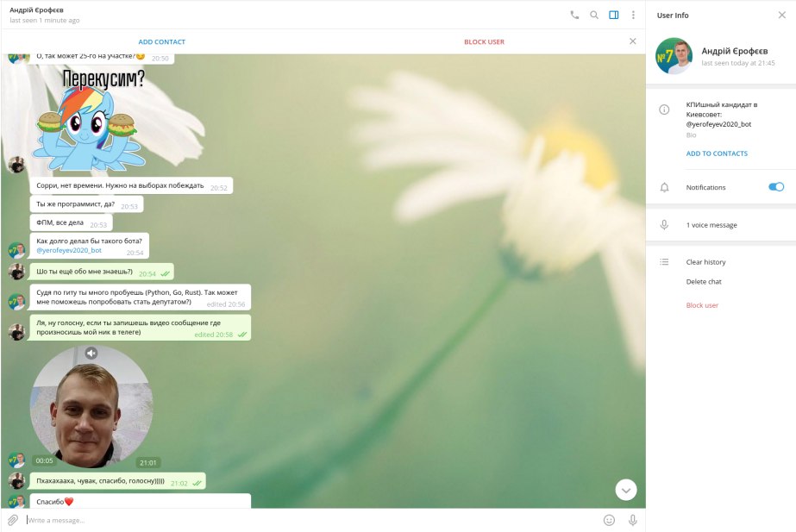The image size is (796, 532).
Task: Click the Rainbow Dash burger sticker
Action: (x=90, y=121)
